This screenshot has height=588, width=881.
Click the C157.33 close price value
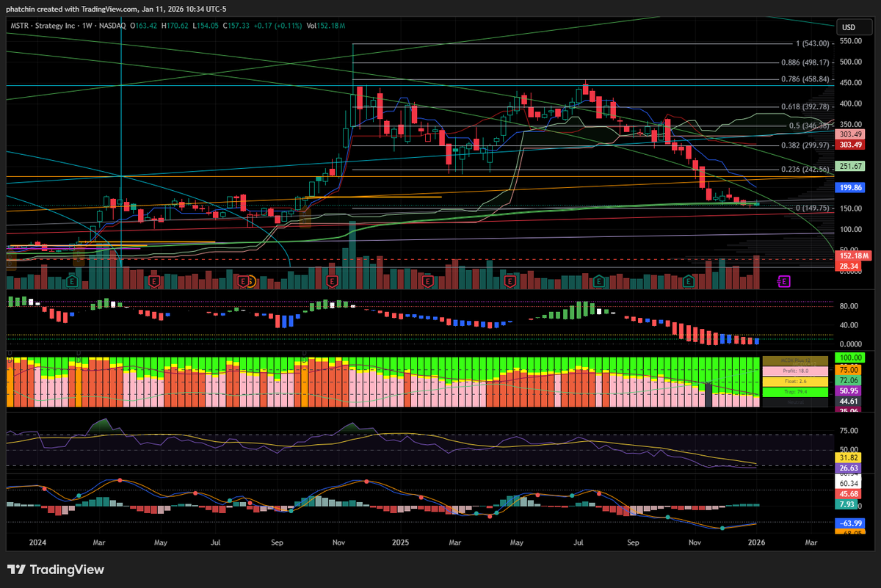tap(236, 26)
